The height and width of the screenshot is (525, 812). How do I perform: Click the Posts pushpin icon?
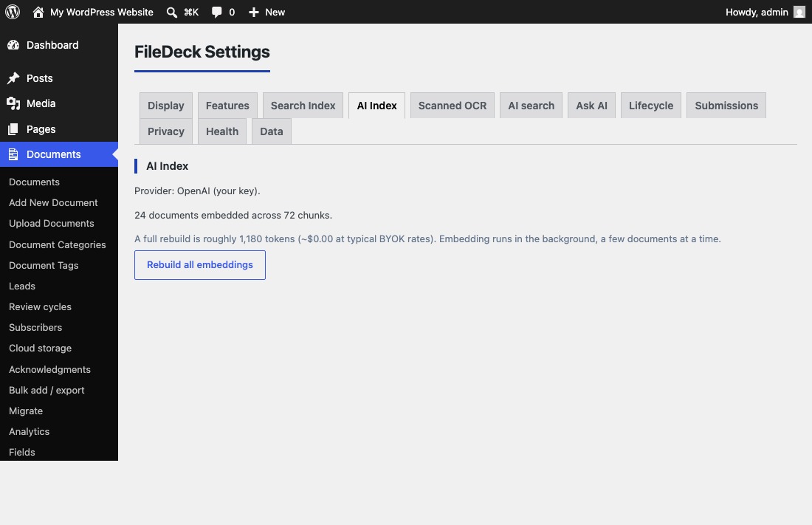pyautogui.click(x=13, y=78)
